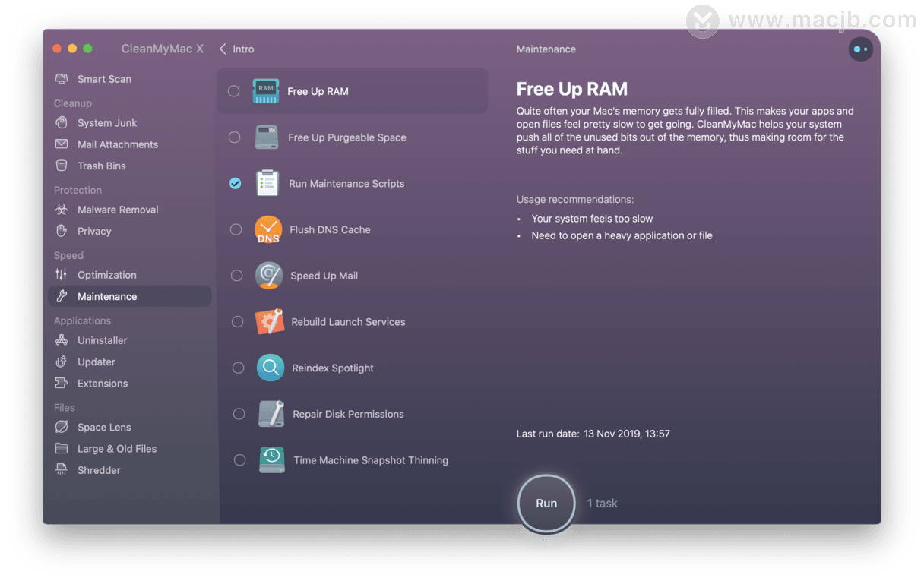Click the Large & Old Files label

click(117, 449)
